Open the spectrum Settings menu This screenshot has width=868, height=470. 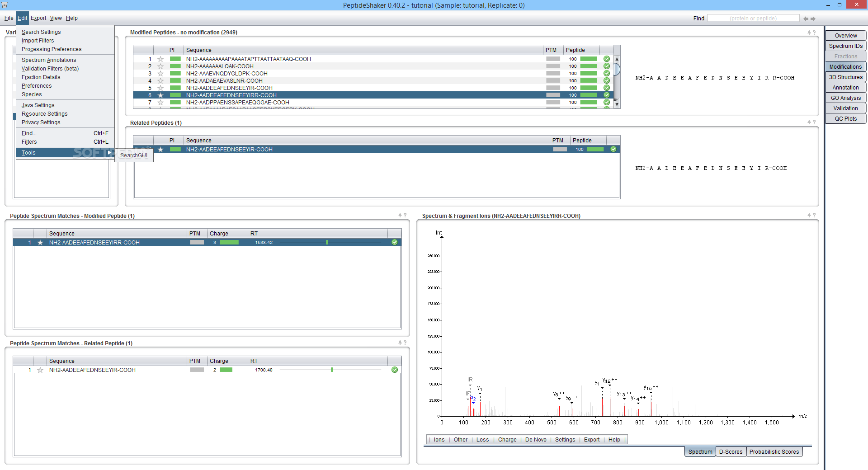(565, 440)
